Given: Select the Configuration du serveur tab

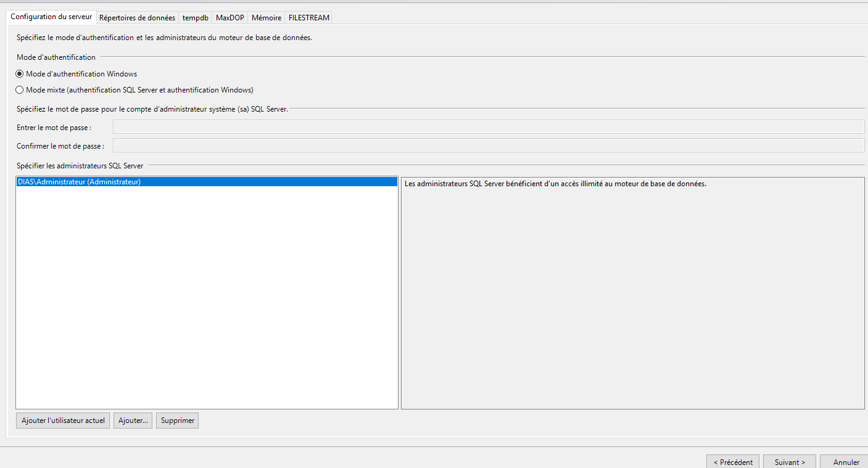Looking at the screenshot, I should click(x=51, y=17).
